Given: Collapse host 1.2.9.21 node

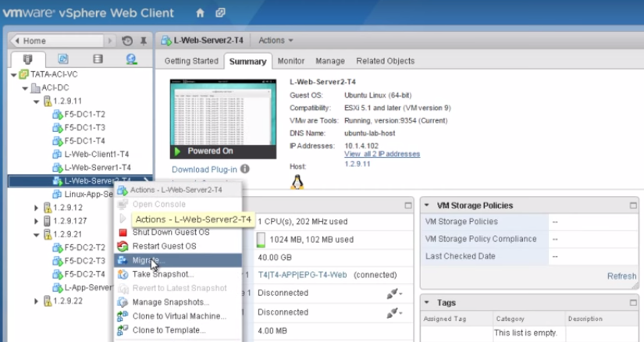Looking at the screenshot, I should (x=37, y=235).
